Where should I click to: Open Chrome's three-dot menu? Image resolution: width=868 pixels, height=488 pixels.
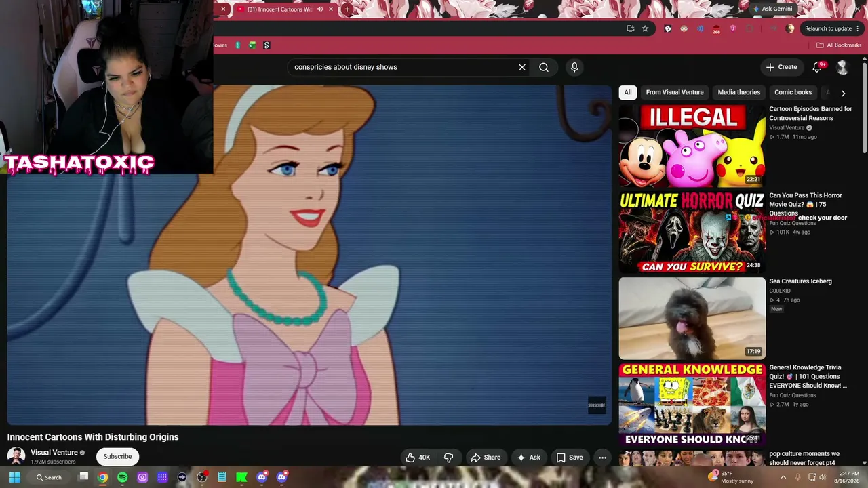click(x=858, y=28)
